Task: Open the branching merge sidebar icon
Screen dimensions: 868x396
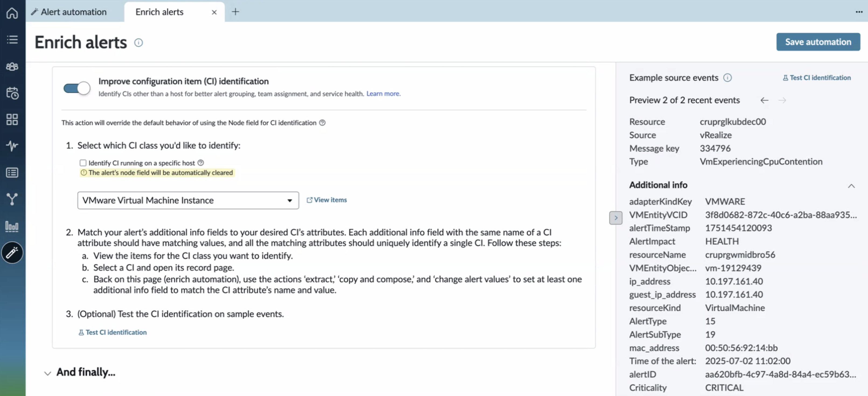Action: pyautogui.click(x=12, y=199)
